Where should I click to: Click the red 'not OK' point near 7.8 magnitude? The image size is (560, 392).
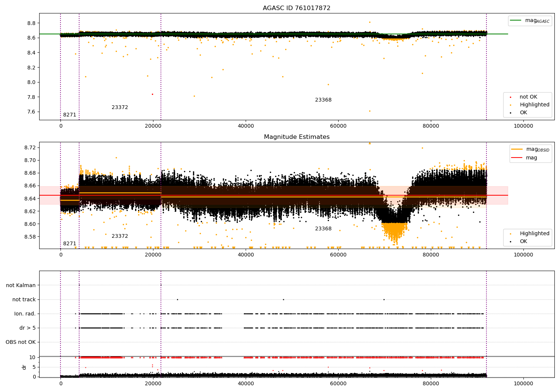tap(152, 94)
